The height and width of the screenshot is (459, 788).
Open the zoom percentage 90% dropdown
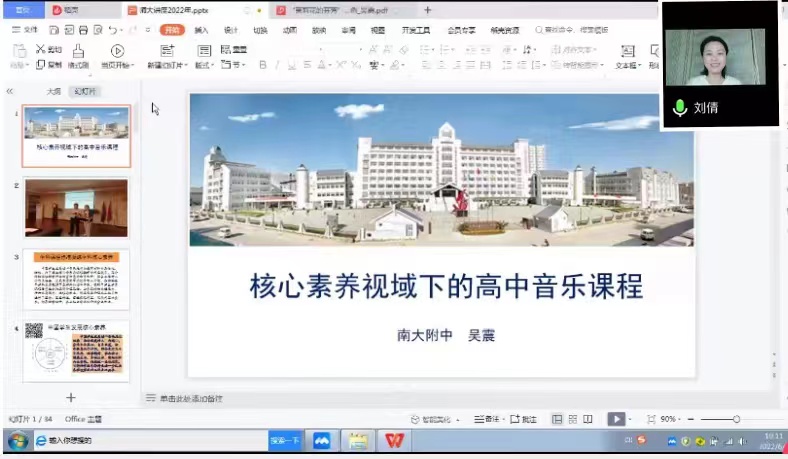(668, 419)
